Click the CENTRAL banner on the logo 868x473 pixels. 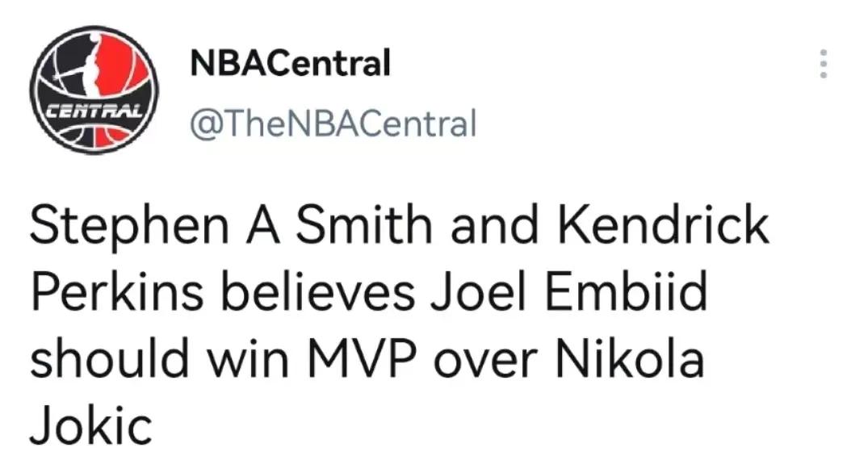click(x=94, y=112)
